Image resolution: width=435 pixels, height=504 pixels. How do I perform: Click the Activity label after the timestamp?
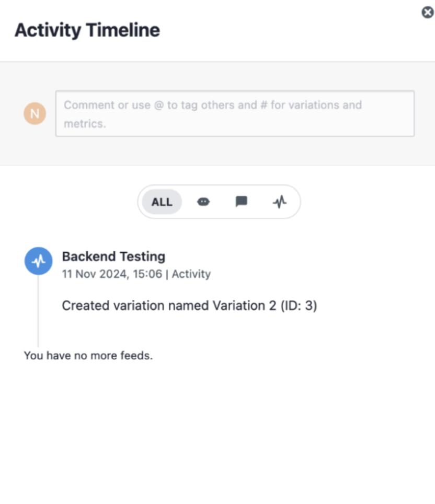point(191,274)
